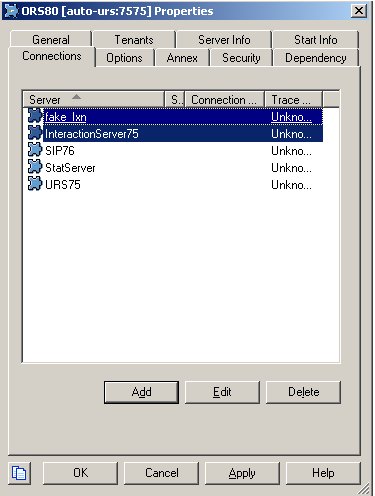Open the Options tab
Screen dimensions: 375x496
click(124, 58)
